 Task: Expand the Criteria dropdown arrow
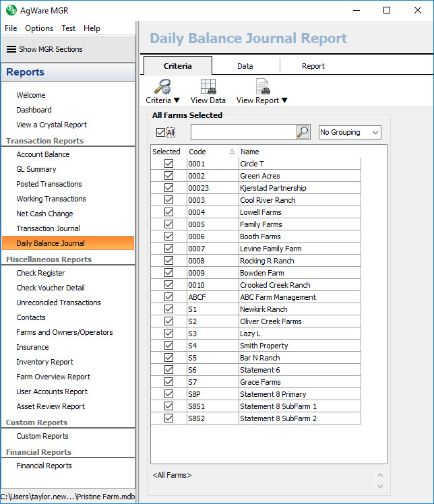177,101
